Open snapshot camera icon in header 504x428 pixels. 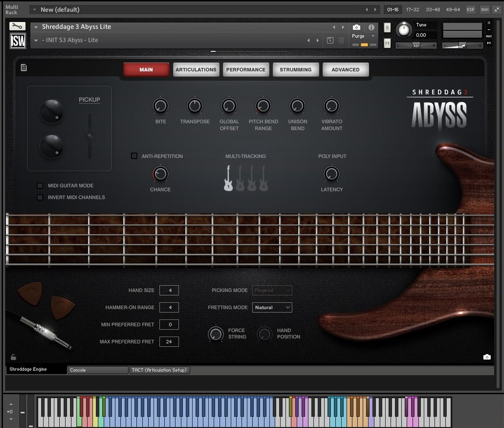coord(356,27)
